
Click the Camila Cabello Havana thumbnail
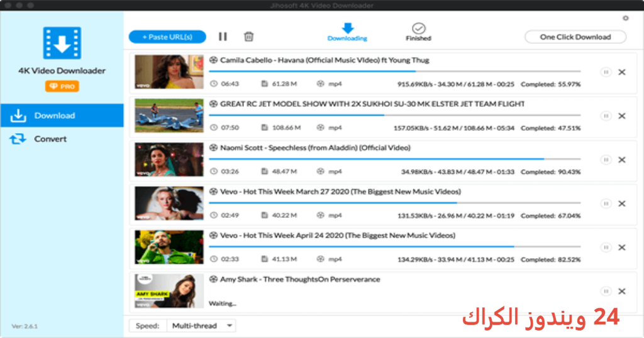[169, 72]
